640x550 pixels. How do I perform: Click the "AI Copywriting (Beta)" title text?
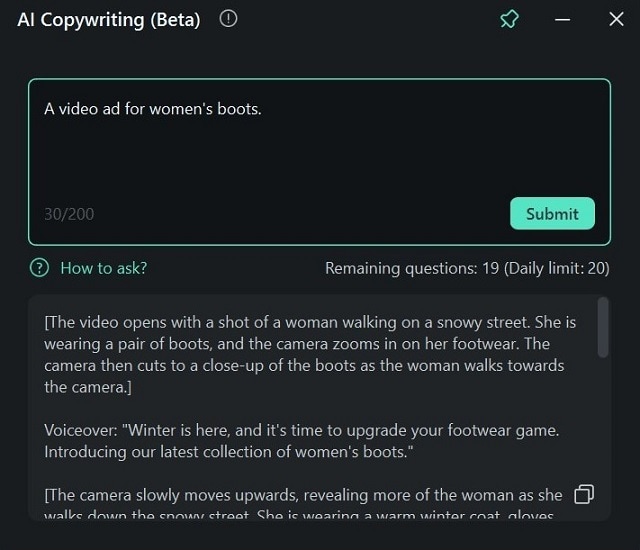[x=108, y=20]
